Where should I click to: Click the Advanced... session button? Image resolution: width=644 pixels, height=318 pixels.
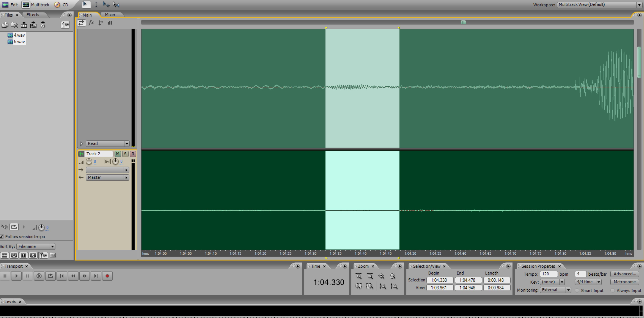point(624,274)
